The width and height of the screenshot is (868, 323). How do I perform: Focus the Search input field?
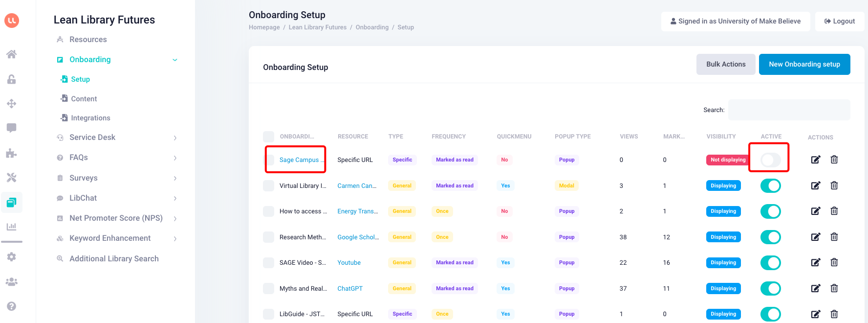pyautogui.click(x=789, y=110)
